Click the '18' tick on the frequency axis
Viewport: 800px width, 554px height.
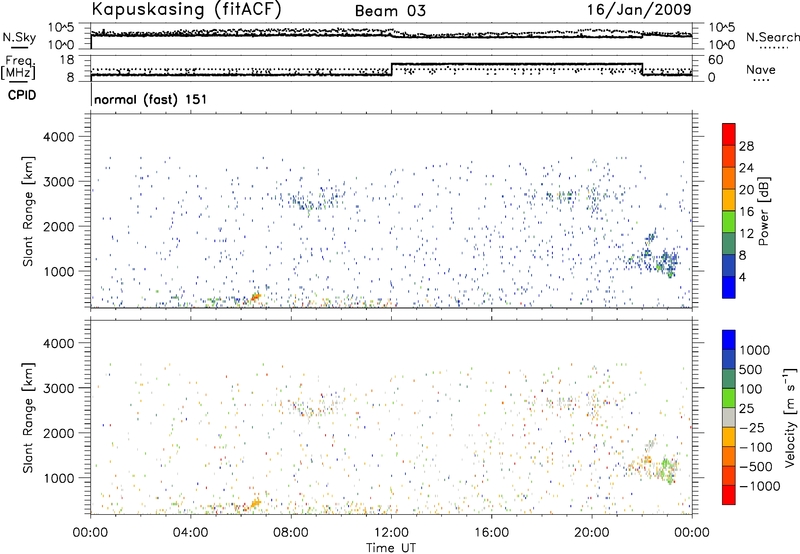click(x=67, y=60)
